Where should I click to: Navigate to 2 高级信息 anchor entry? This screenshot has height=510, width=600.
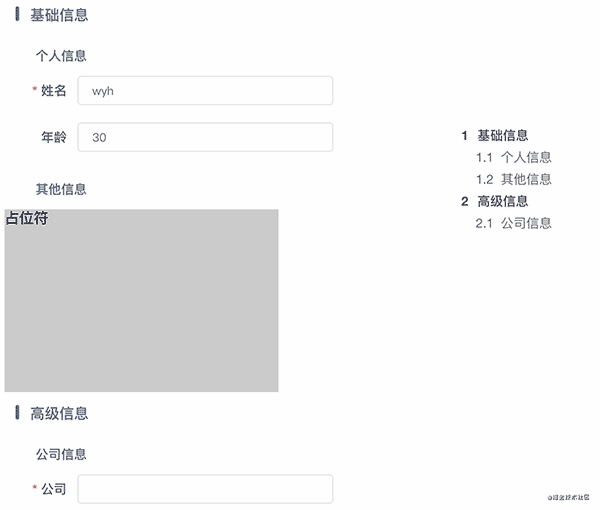point(495,201)
